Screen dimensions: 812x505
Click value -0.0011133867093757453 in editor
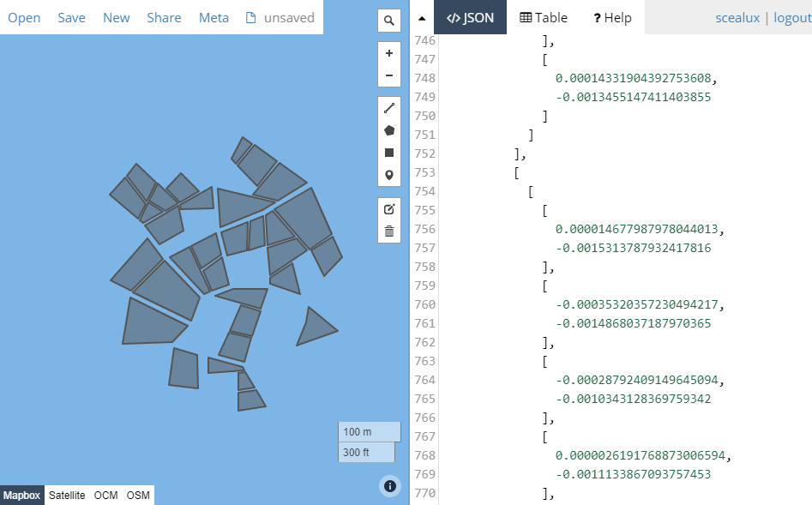point(634,474)
